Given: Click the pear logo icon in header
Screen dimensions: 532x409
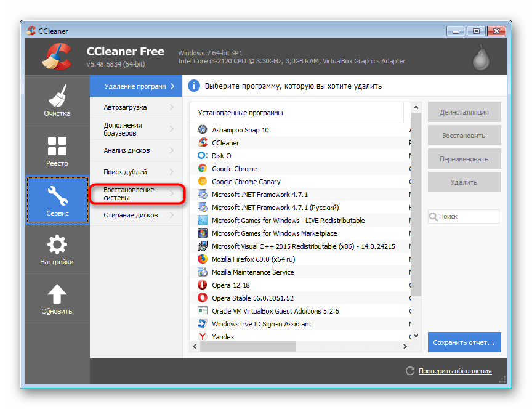Looking at the screenshot, I should click(x=481, y=58).
